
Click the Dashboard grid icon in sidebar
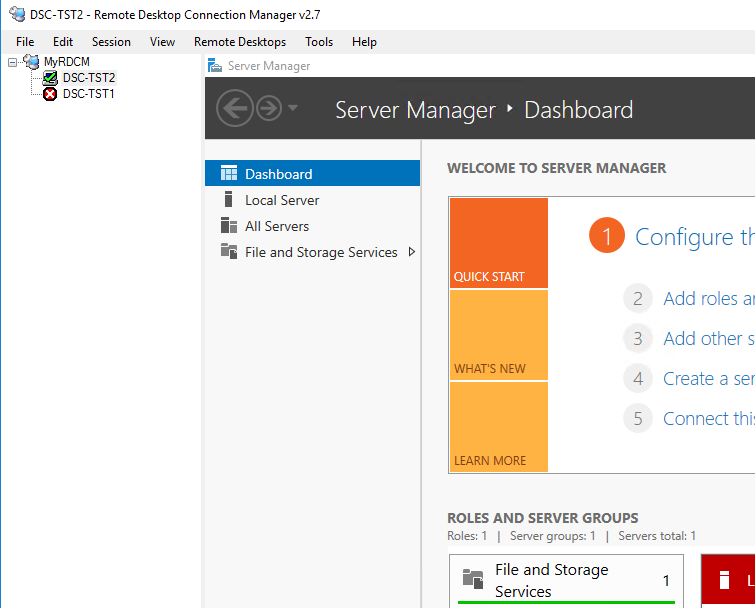(x=229, y=174)
